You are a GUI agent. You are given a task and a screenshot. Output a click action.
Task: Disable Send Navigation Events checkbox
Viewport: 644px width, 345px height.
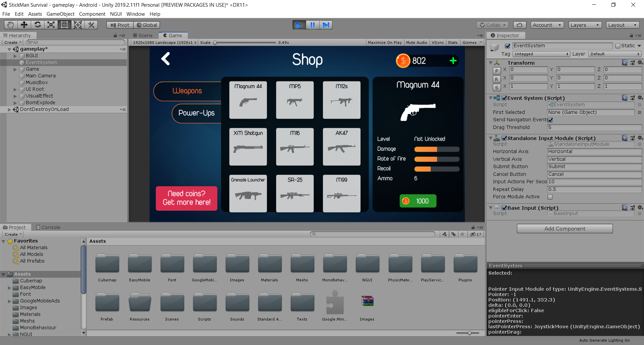pos(550,120)
